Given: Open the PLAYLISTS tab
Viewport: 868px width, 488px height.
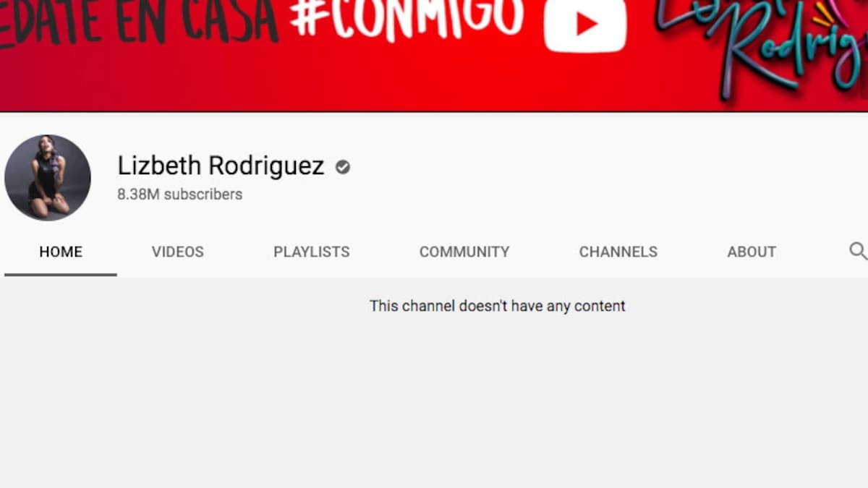Looking at the screenshot, I should click(x=311, y=252).
